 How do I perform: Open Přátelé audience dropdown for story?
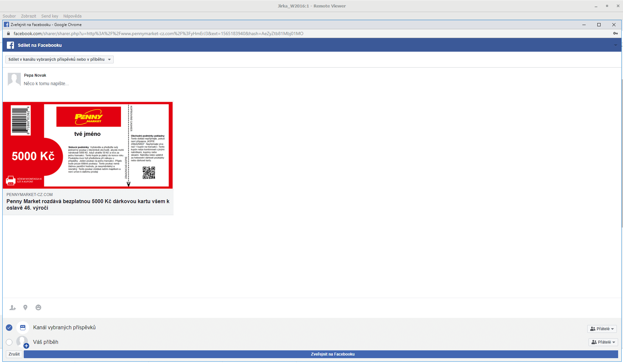tap(603, 342)
